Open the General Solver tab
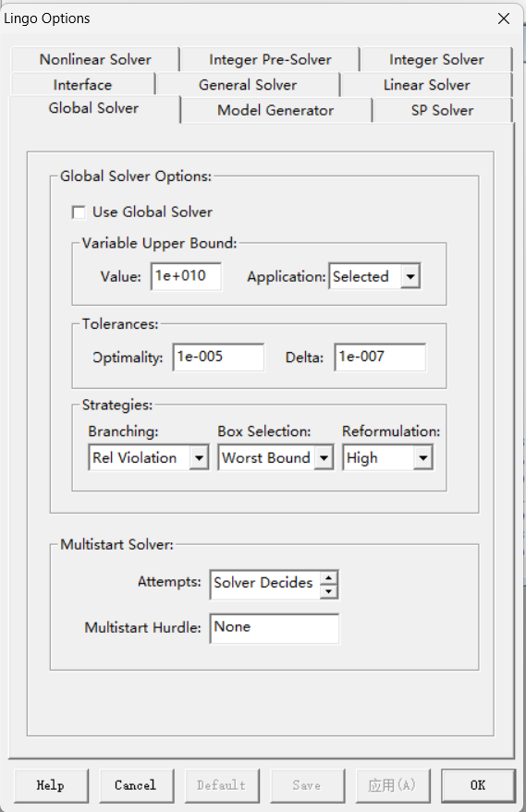526x812 pixels. pos(248,85)
